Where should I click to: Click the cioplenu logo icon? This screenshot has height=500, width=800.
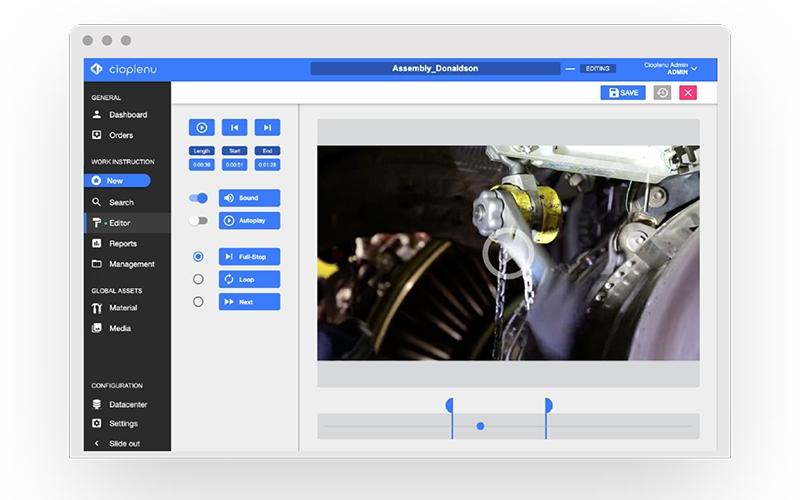coord(96,69)
